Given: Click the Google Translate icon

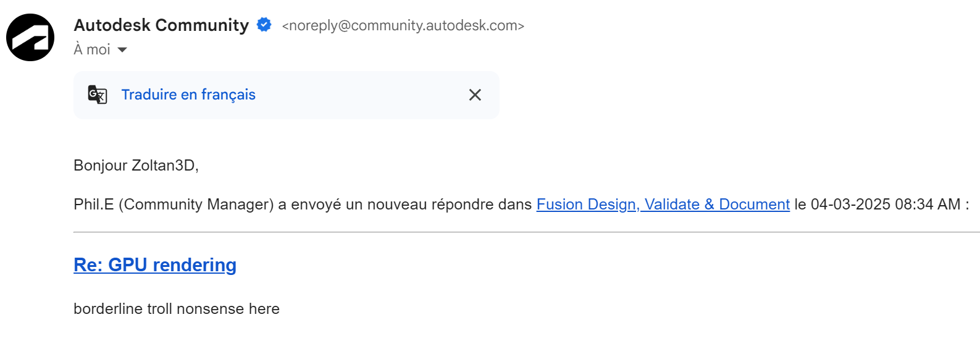Looking at the screenshot, I should 98,95.
